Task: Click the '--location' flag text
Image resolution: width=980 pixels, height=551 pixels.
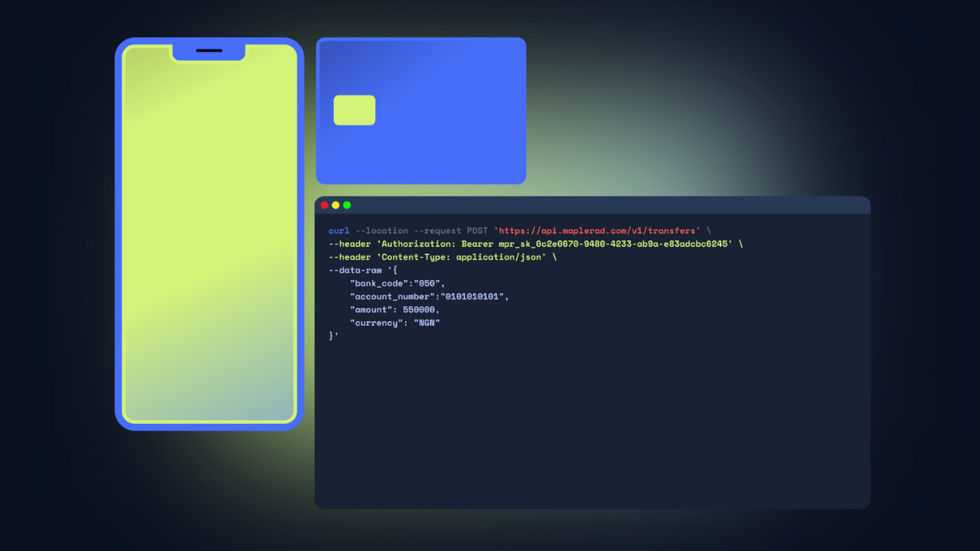Action: [382, 230]
